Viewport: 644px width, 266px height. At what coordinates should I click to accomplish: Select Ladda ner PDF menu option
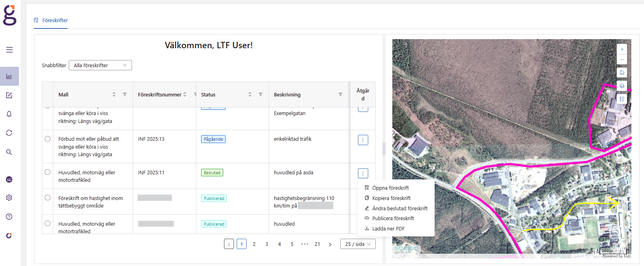(x=388, y=229)
